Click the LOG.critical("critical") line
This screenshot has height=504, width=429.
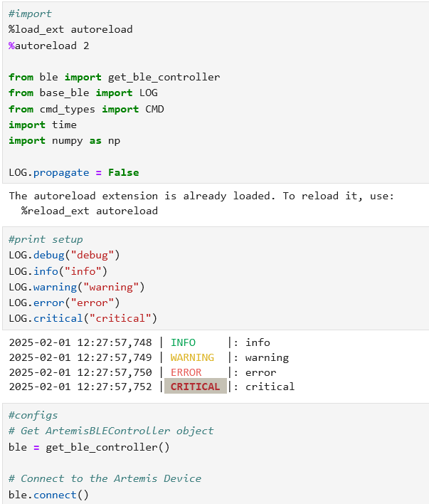point(83,318)
